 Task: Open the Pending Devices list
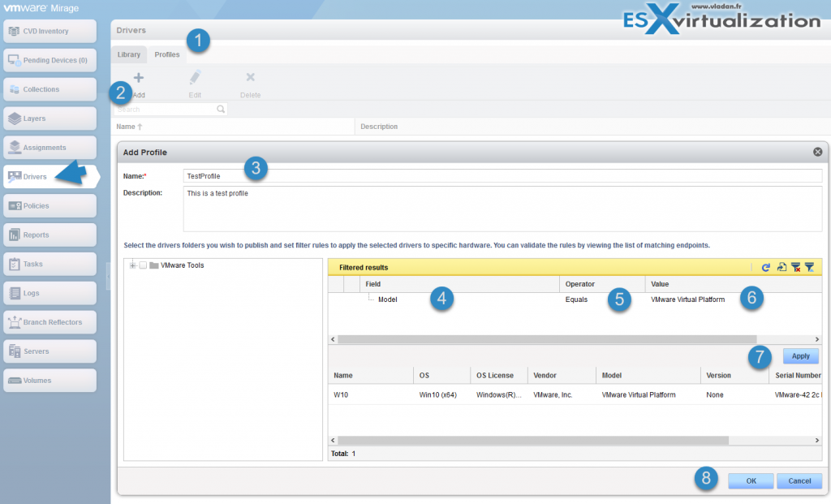click(49, 60)
